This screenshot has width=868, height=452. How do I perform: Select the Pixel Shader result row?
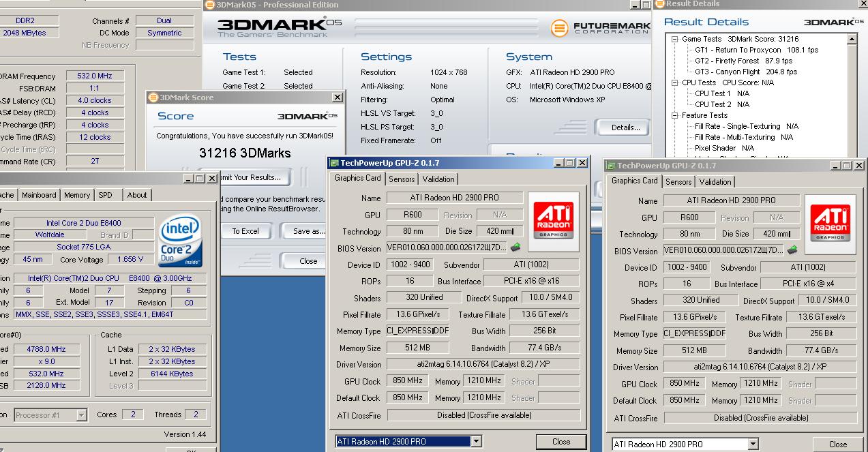point(724,148)
